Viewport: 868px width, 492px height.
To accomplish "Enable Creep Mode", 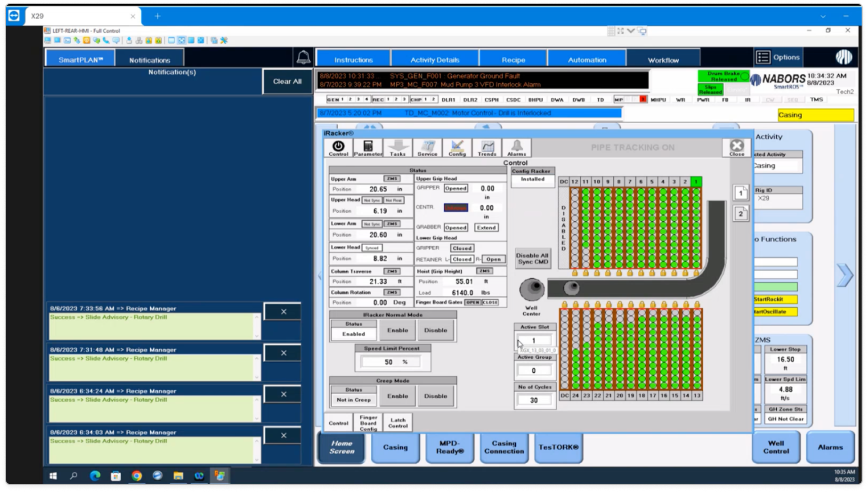I will tap(397, 396).
